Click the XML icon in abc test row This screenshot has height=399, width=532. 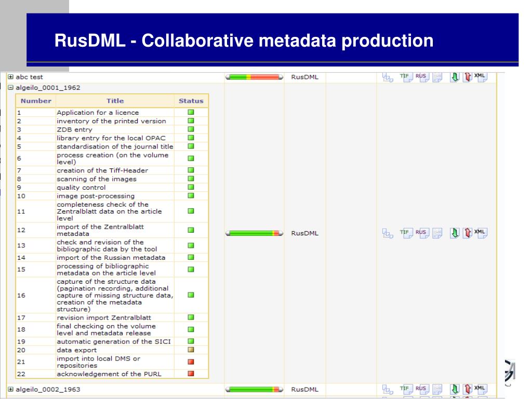point(481,77)
